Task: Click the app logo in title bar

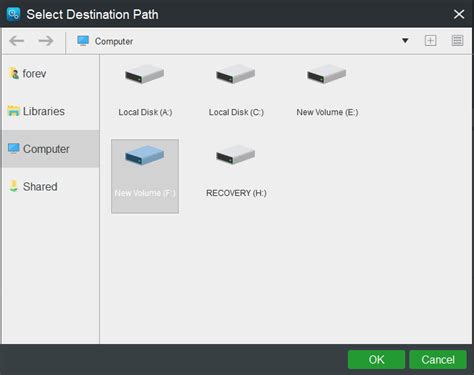Action: pos(13,14)
